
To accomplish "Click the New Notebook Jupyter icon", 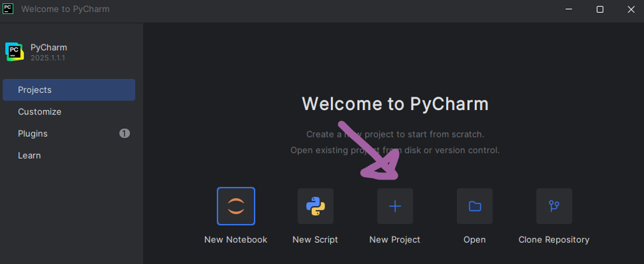I will 235,206.
